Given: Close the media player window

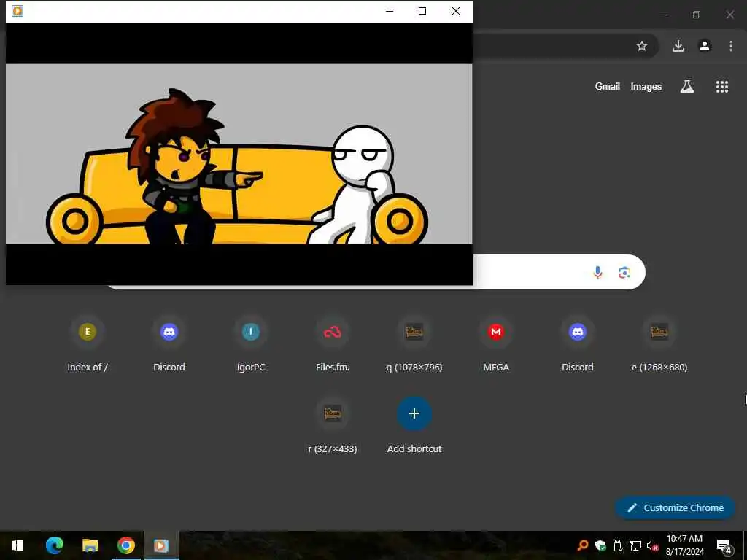Looking at the screenshot, I should point(456,11).
